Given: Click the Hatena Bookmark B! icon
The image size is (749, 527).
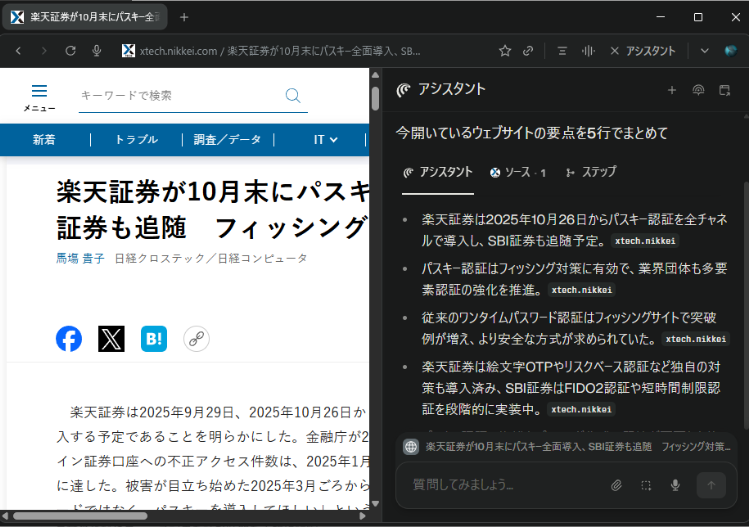Looking at the screenshot, I should click(154, 339).
